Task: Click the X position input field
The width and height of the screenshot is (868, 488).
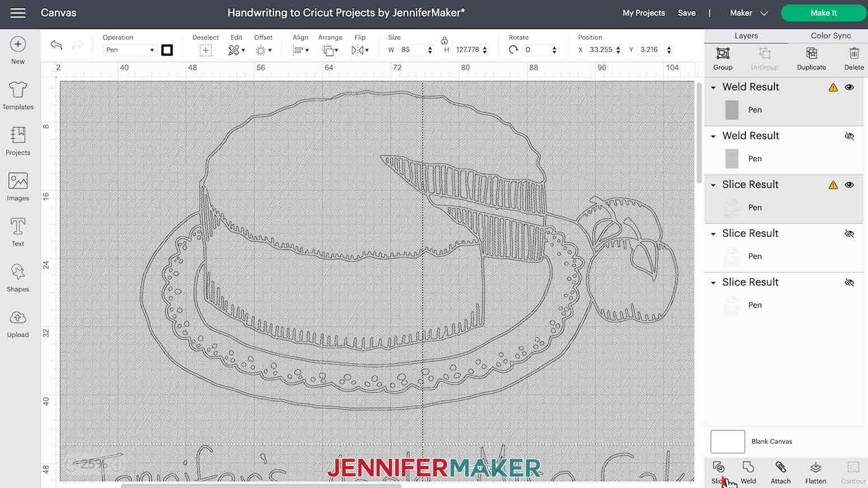Action: (x=601, y=50)
